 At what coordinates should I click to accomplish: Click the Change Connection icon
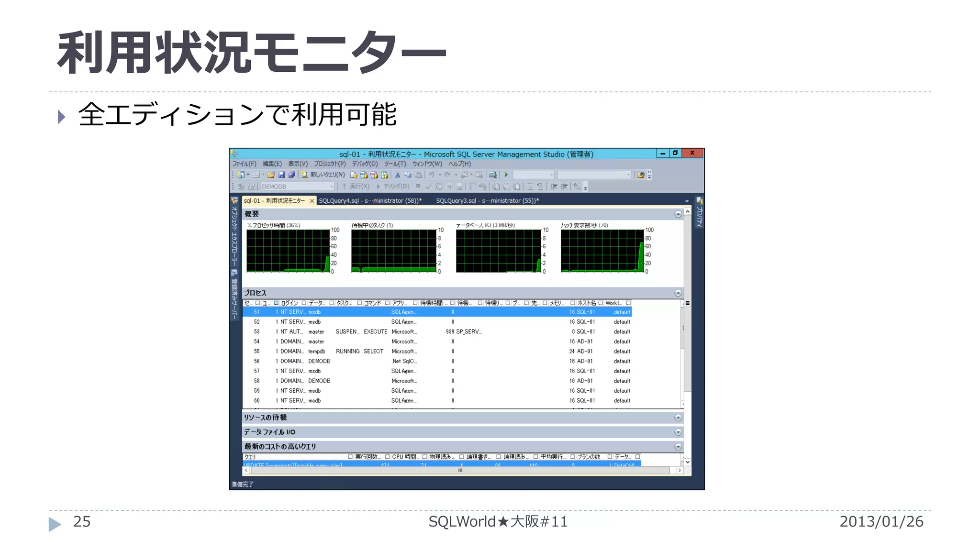251,187
